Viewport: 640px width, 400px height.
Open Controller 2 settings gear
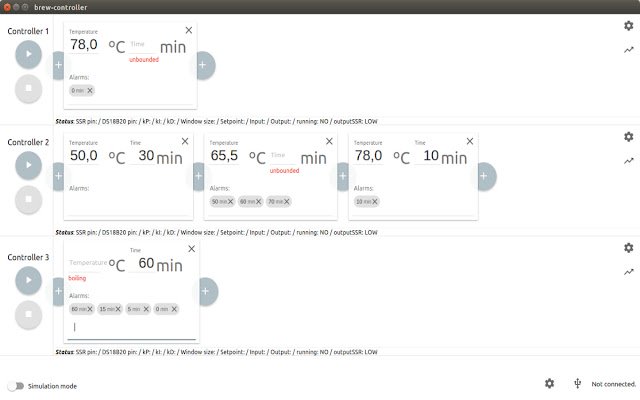click(x=629, y=137)
